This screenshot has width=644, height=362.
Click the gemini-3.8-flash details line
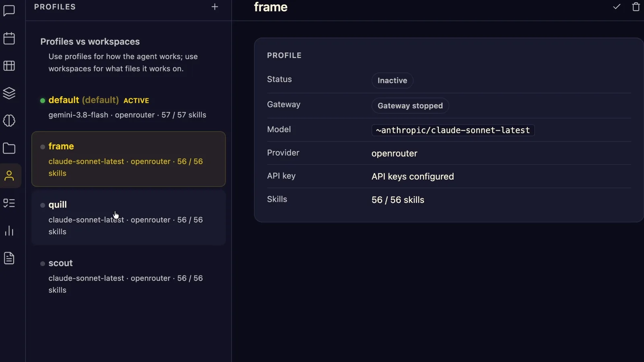coord(127,115)
